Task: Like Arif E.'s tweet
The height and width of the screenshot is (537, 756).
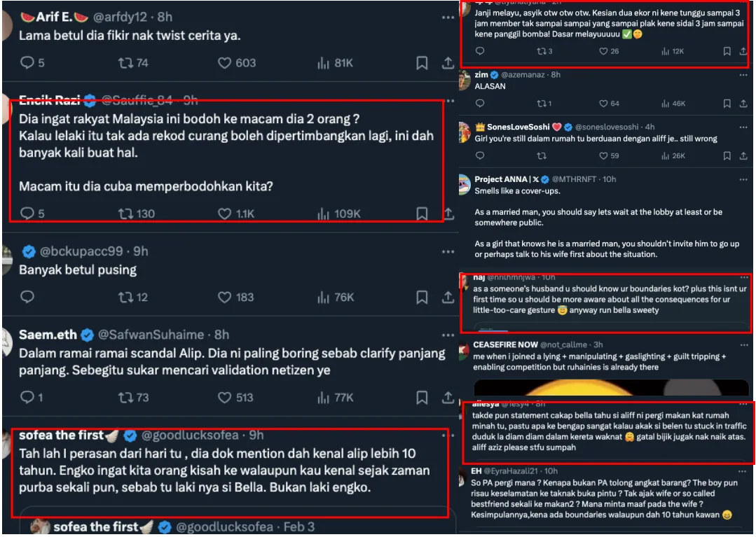Action: [x=225, y=63]
